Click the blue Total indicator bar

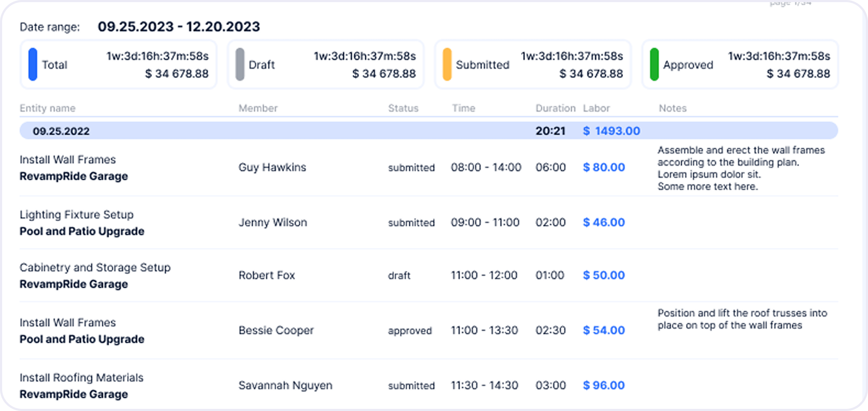pyautogui.click(x=33, y=64)
